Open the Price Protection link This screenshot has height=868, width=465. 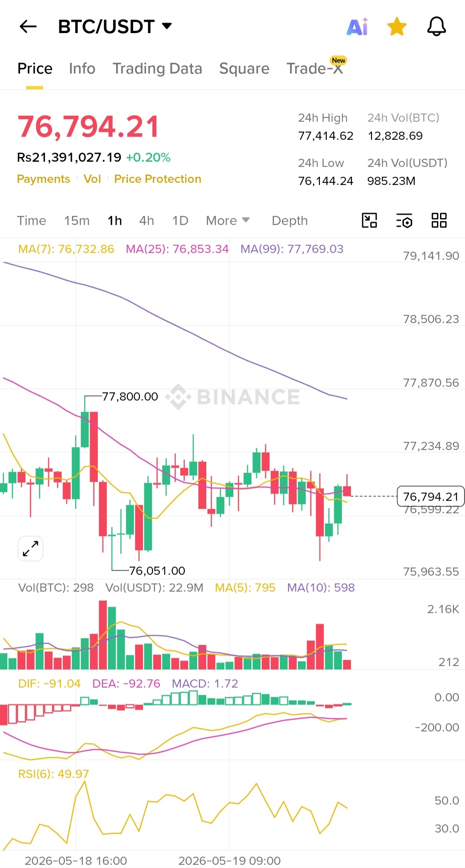(x=158, y=179)
